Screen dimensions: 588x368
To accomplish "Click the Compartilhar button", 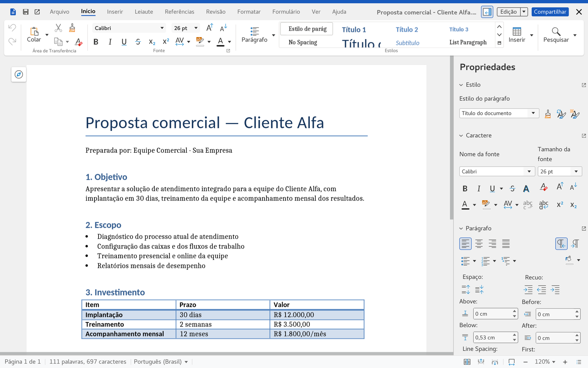I will (x=550, y=12).
